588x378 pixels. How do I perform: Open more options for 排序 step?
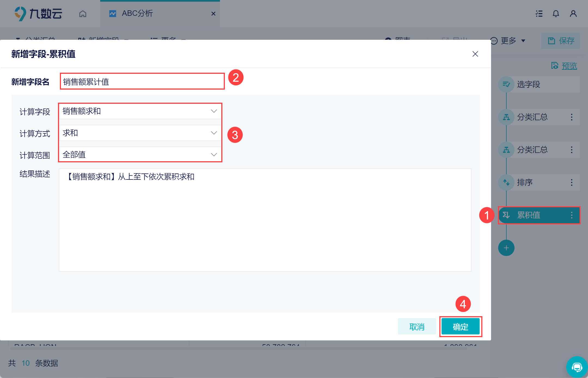(x=571, y=182)
